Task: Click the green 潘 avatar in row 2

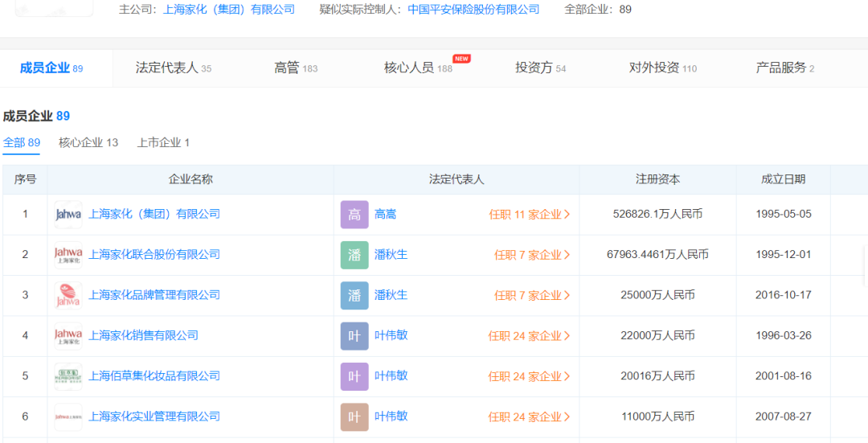Action: [354, 255]
